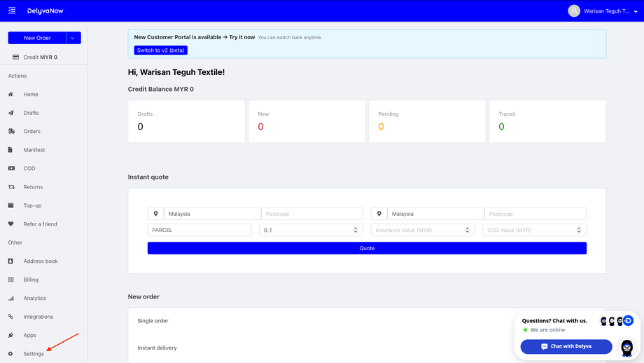Open the Top-up menu item
Image resolution: width=644 pixels, height=363 pixels.
[x=32, y=205]
